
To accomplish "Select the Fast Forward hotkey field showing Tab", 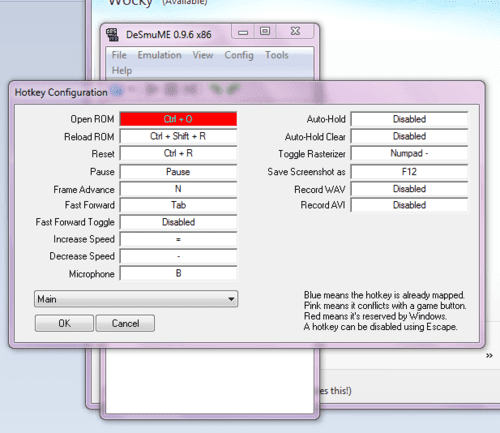I will tap(178, 205).
